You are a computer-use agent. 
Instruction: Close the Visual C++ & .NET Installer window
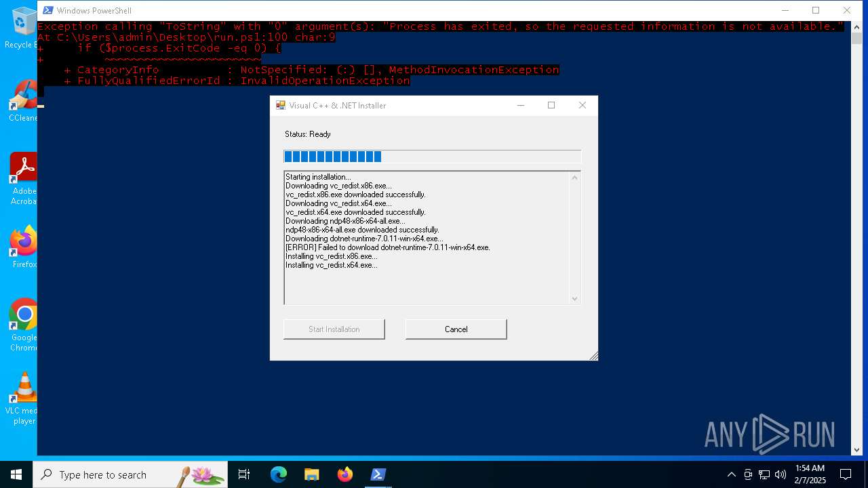click(x=582, y=105)
